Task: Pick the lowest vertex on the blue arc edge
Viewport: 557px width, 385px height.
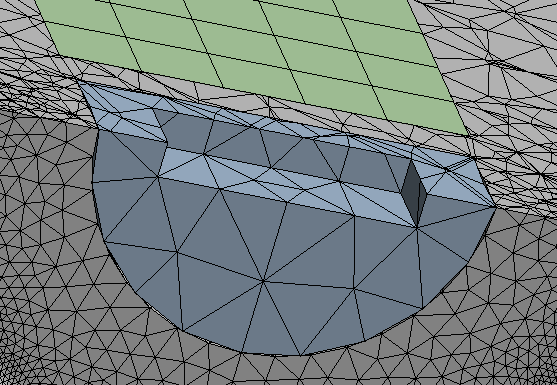Action: 301,355
